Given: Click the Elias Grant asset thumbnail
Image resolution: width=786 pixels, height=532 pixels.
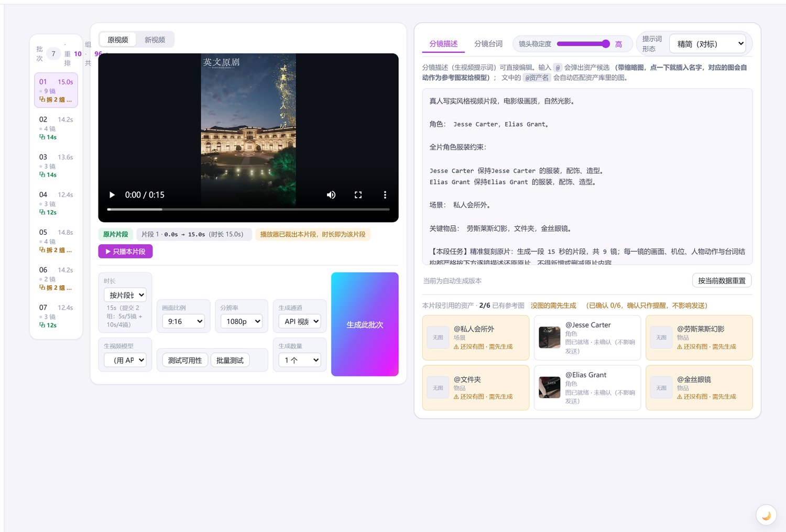Looking at the screenshot, I should 550,387.
